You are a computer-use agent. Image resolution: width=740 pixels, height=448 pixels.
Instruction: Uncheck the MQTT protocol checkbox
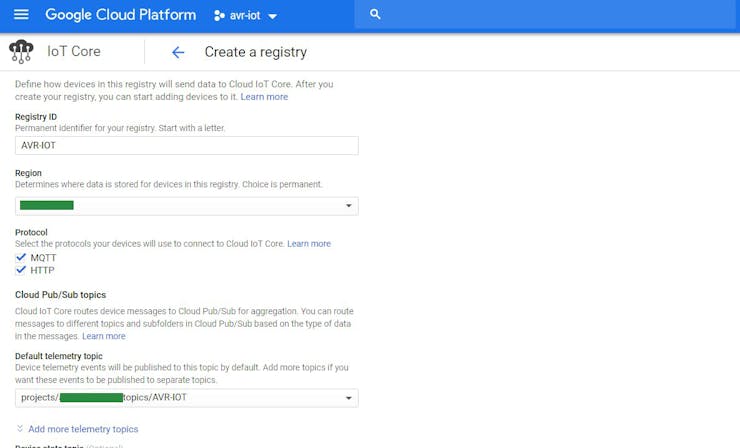[x=21, y=257]
